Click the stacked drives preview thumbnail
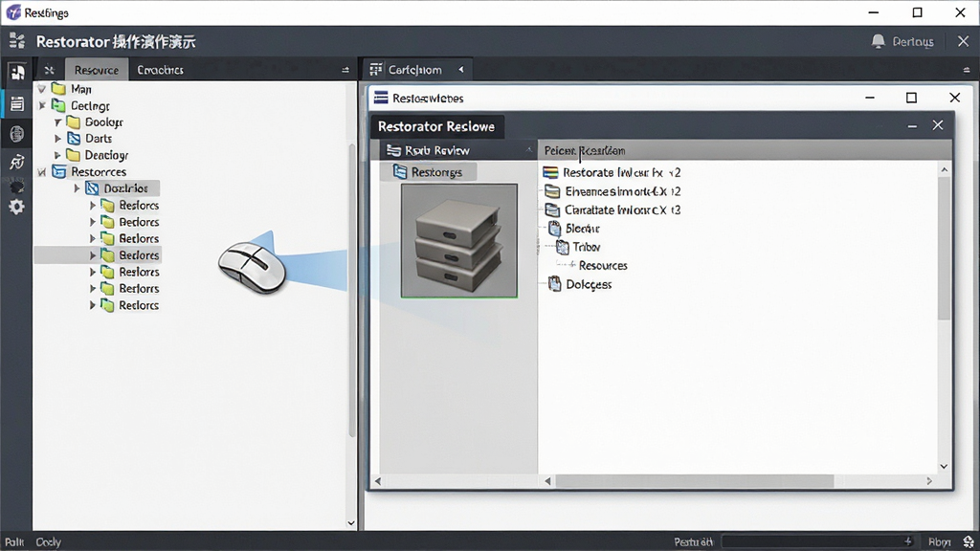 [458, 240]
